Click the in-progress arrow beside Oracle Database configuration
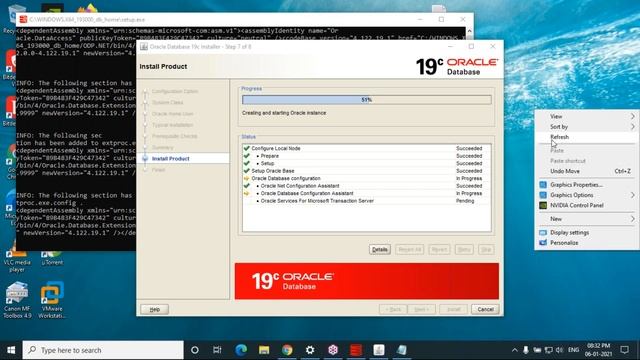640x360 pixels. (x=247, y=178)
